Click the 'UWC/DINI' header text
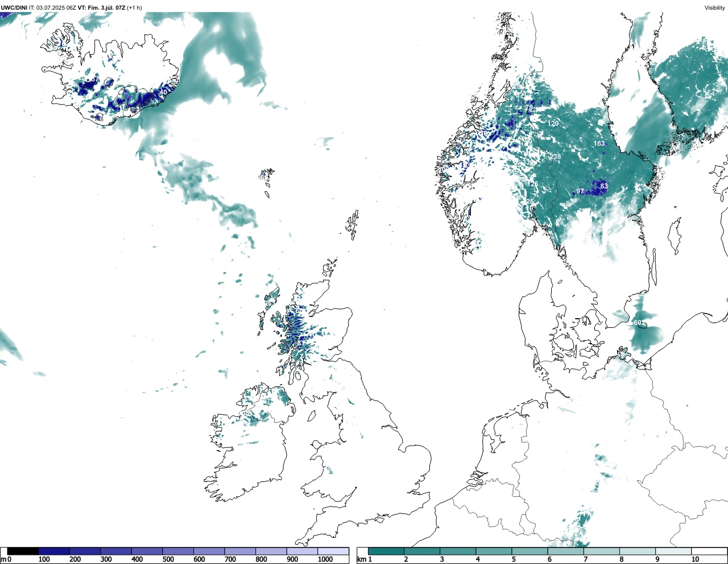 [x=14, y=7]
